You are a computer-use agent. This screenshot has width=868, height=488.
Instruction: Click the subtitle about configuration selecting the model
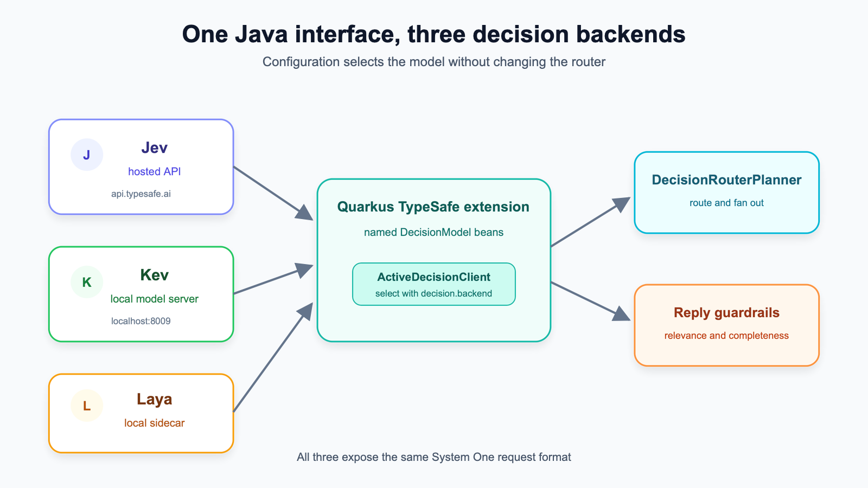(x=433, y=62)
